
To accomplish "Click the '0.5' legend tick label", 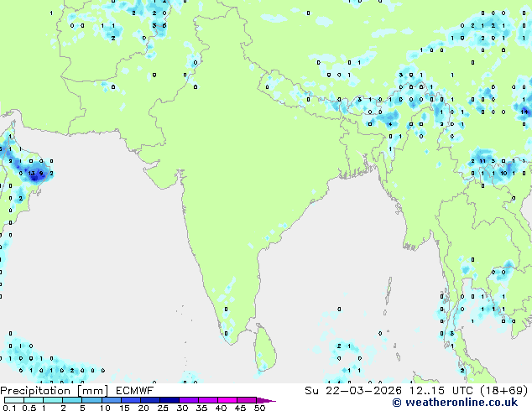I will coord(29,408).
